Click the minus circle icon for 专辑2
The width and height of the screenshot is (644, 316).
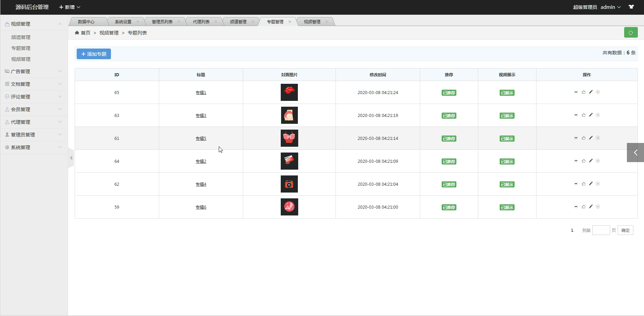click(576, 161)
